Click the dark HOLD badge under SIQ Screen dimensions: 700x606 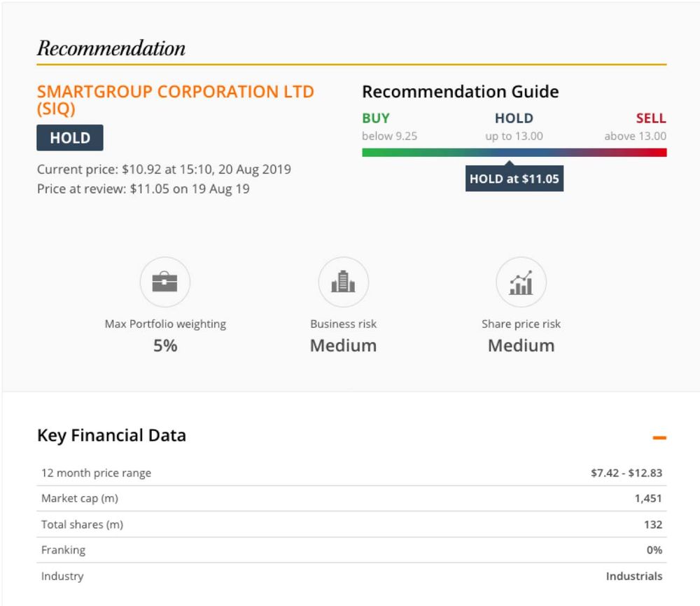click(x=69, y=137)
